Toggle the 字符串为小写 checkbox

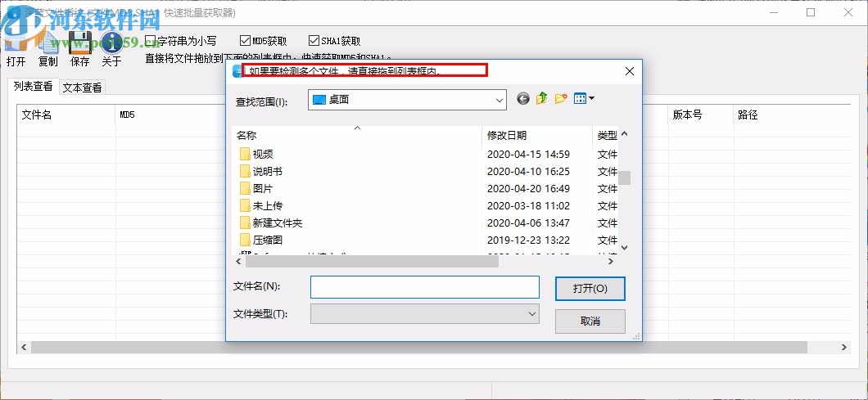150,40
